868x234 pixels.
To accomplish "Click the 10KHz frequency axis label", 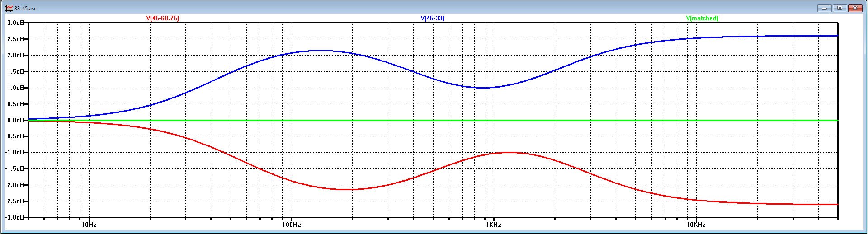I will point(696,225).
